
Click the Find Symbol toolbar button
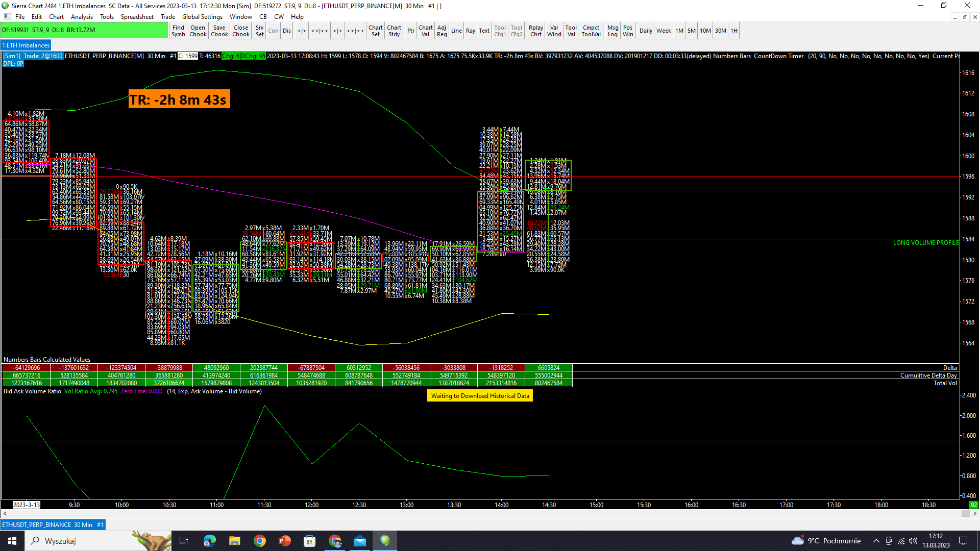click(178, 31)
